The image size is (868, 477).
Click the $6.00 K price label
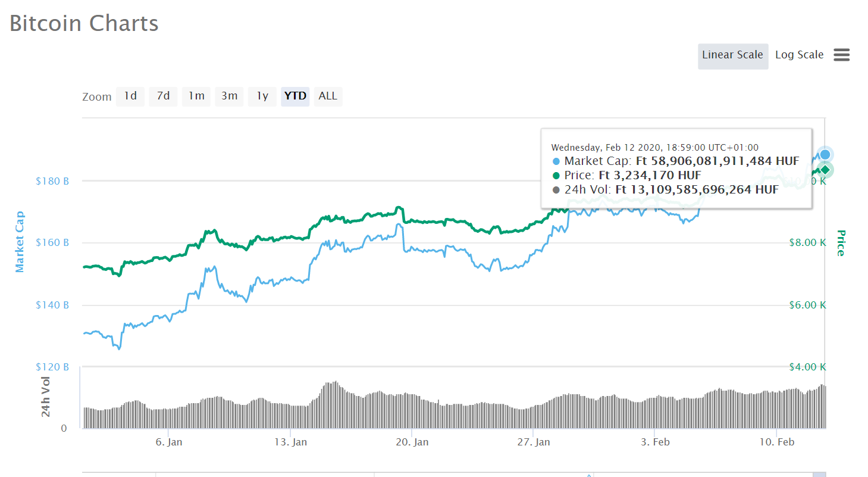pos(807,305)
